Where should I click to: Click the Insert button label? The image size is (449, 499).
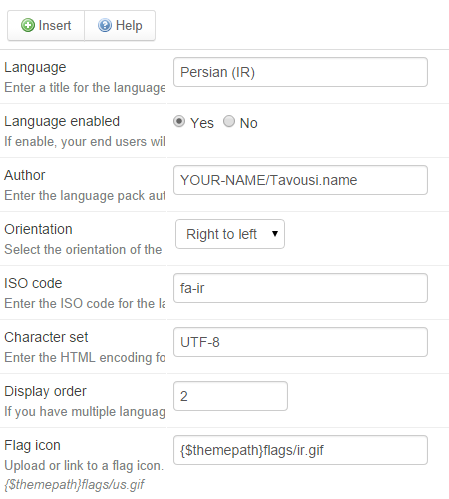pyautogui.click(x=55, y=26)
